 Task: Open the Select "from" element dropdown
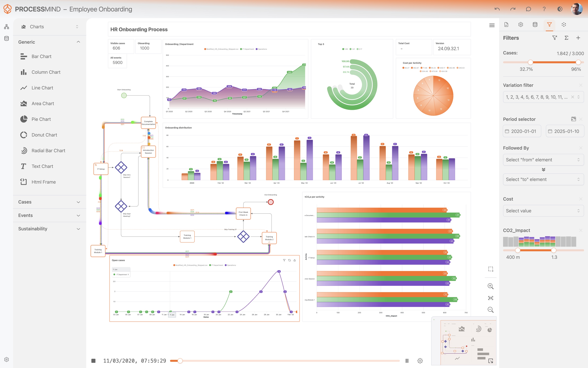point(543,160)
